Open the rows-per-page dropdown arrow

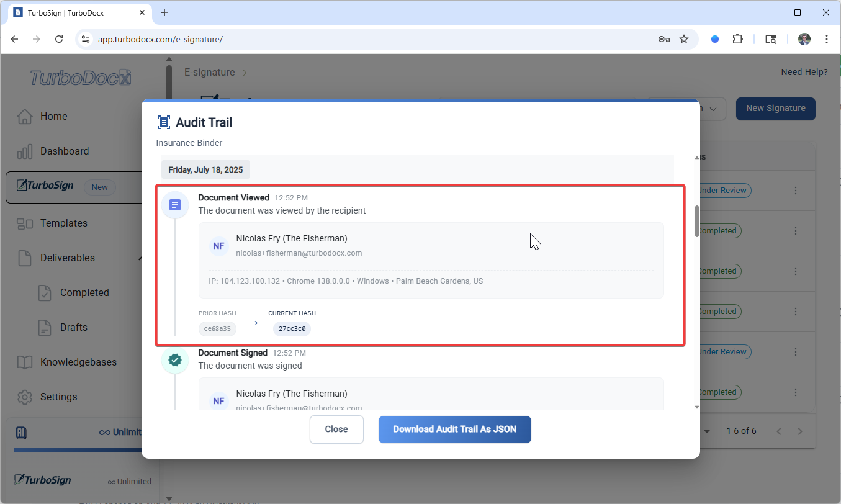(x=707, y=431)
